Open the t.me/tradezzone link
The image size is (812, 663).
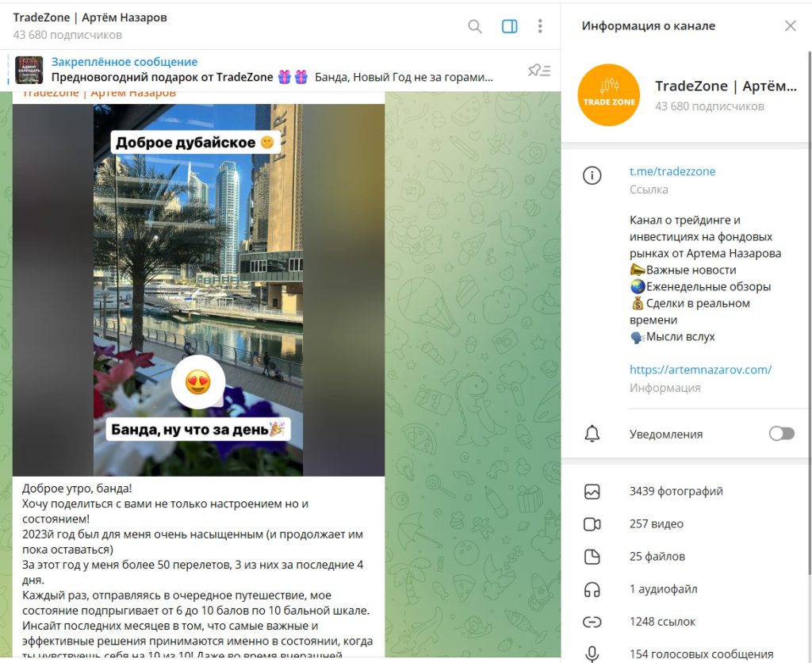click(672, 171)
